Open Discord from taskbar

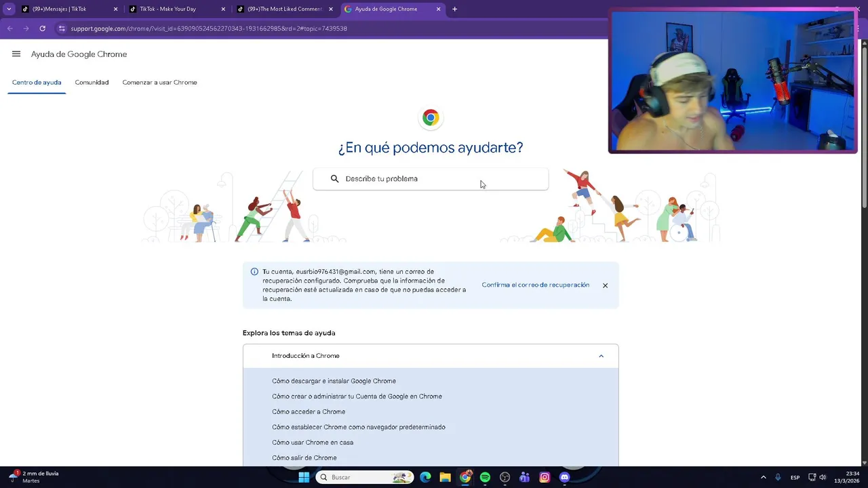(x=564, y=477)
